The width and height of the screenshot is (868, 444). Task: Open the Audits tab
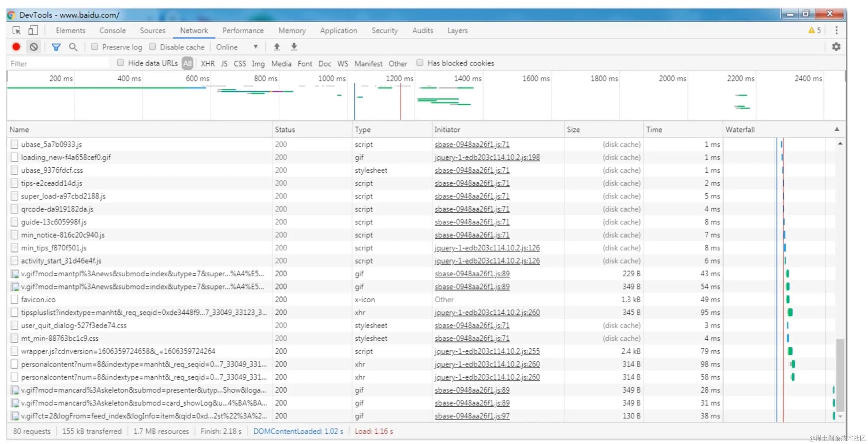pyautogui.click(x=423, y=31)
